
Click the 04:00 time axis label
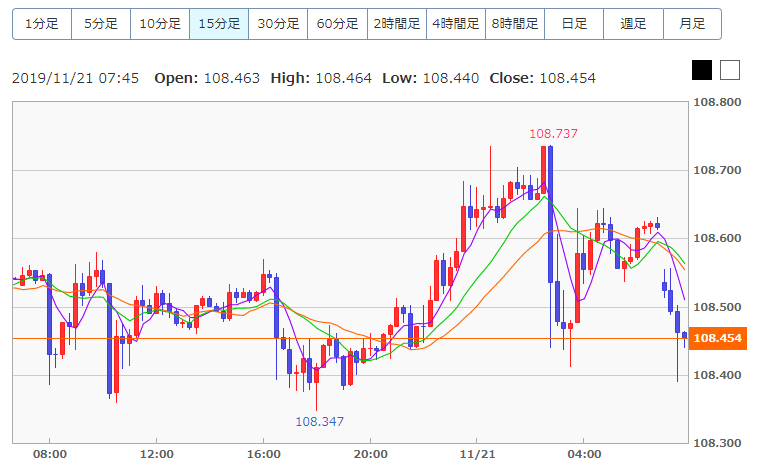click(x=584, y=454)
